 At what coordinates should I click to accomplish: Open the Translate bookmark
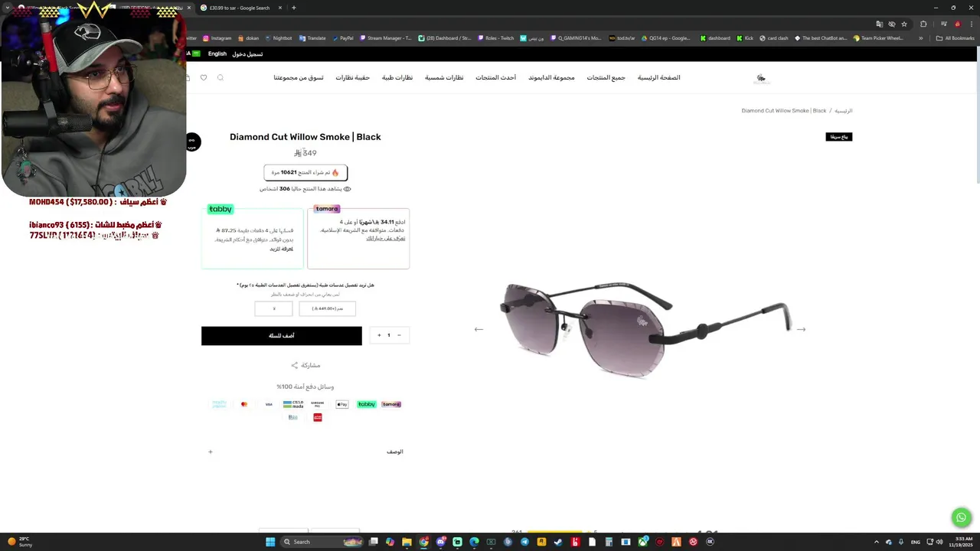(x=312, y=37)
